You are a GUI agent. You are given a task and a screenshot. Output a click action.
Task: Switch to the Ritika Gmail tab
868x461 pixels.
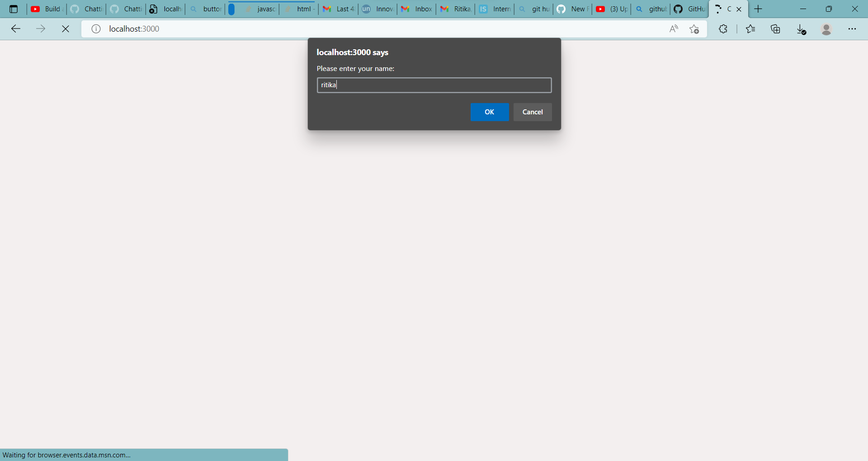coord(456,9)
